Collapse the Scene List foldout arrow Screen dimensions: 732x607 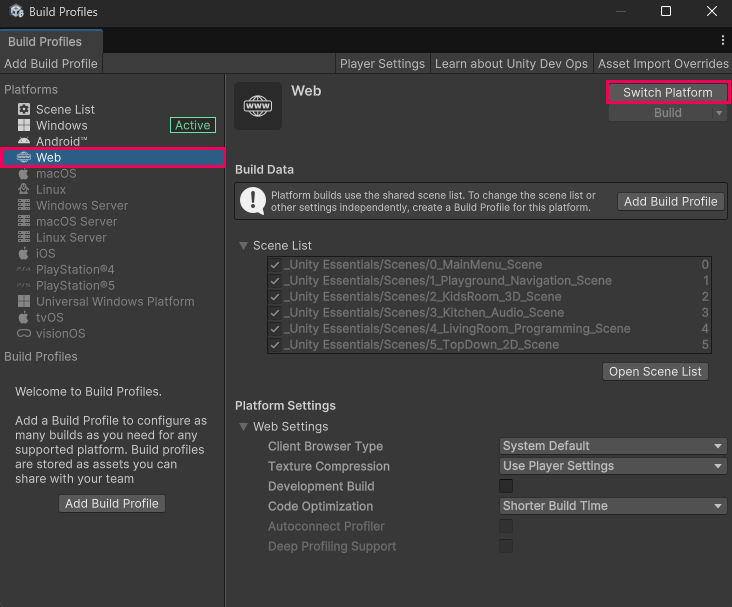243,245
